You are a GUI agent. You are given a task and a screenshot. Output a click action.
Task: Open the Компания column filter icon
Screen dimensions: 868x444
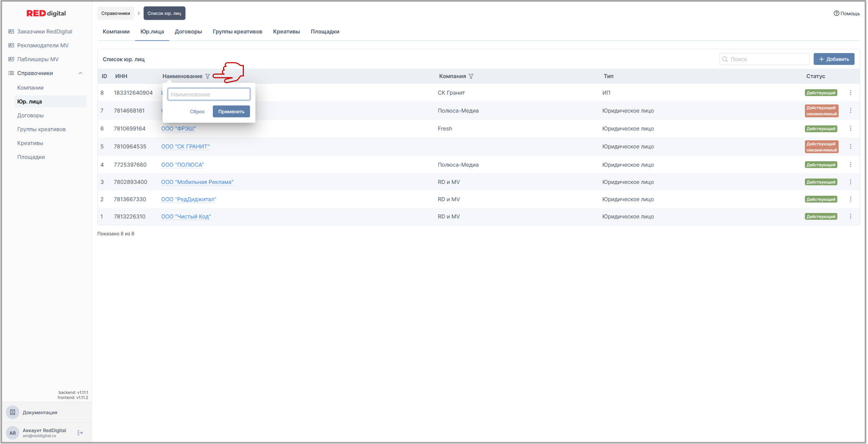tap(471, 76)
